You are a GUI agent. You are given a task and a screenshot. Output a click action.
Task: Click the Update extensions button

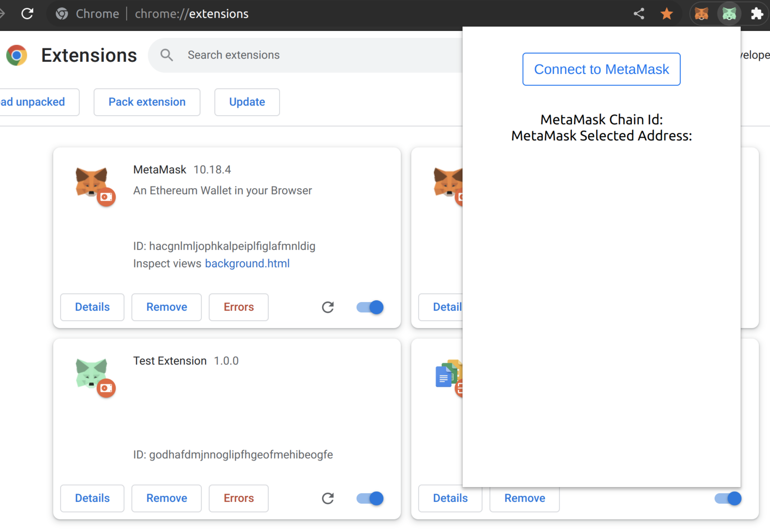(x=247, y=102)
